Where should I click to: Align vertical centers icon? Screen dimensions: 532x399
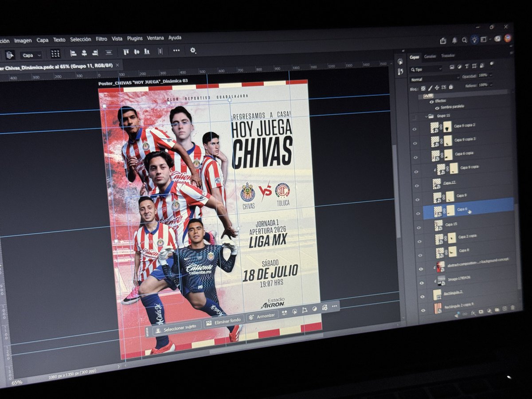tap(137, 51)
